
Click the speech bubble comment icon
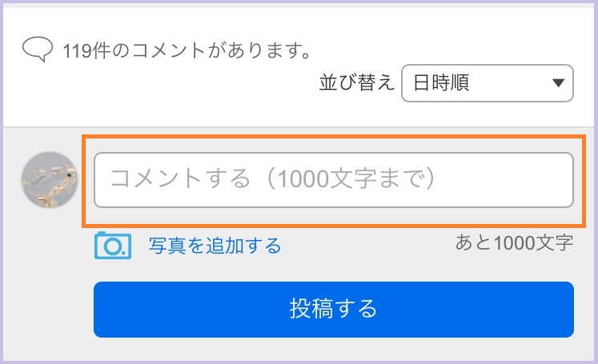coord(38,49)
